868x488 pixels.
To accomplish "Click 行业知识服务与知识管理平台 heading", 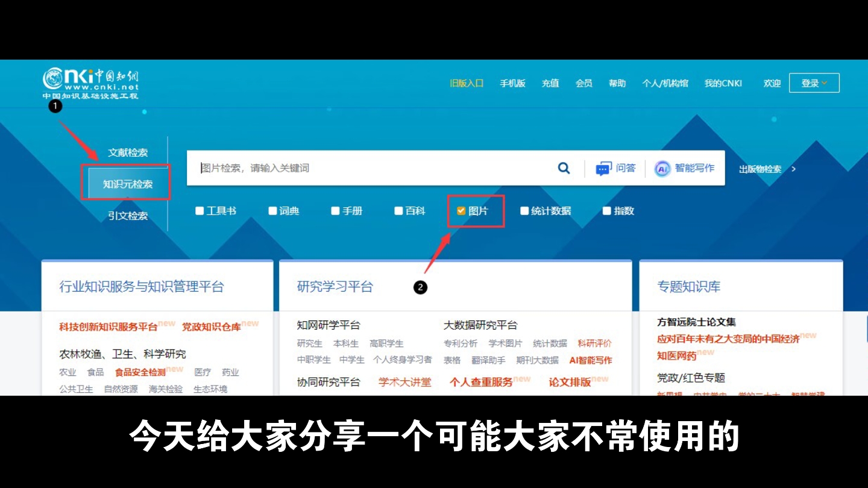I will tap(142, 287).
